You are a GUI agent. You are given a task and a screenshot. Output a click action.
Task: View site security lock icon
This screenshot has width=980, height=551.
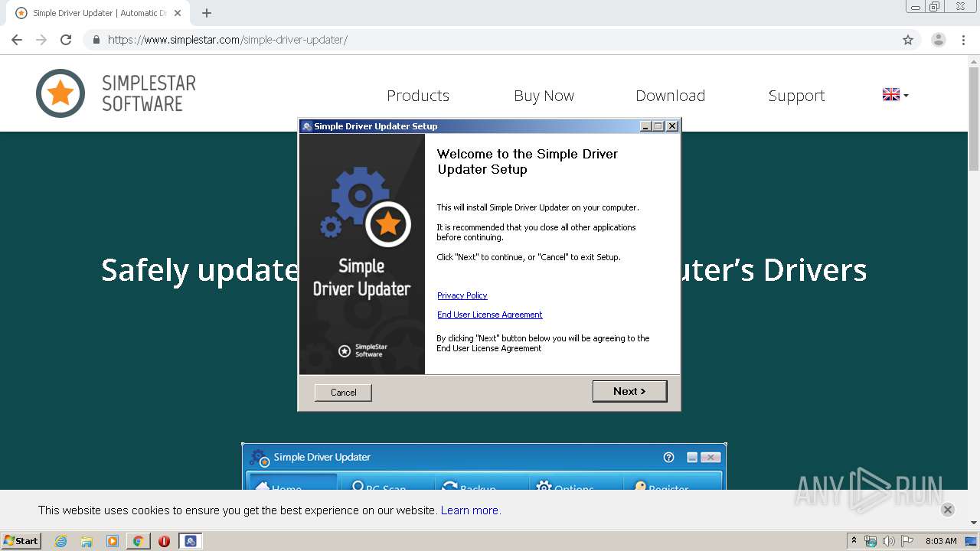[x=96, y=40]
